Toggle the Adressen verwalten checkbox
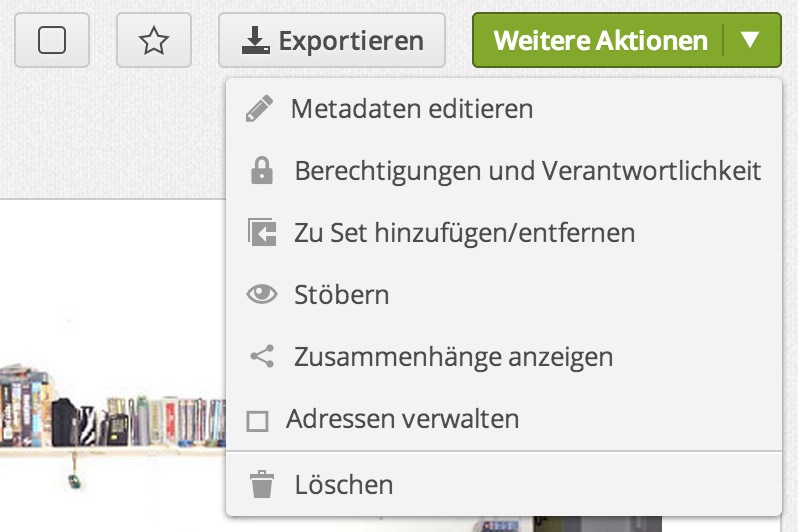 coord(258,420)
